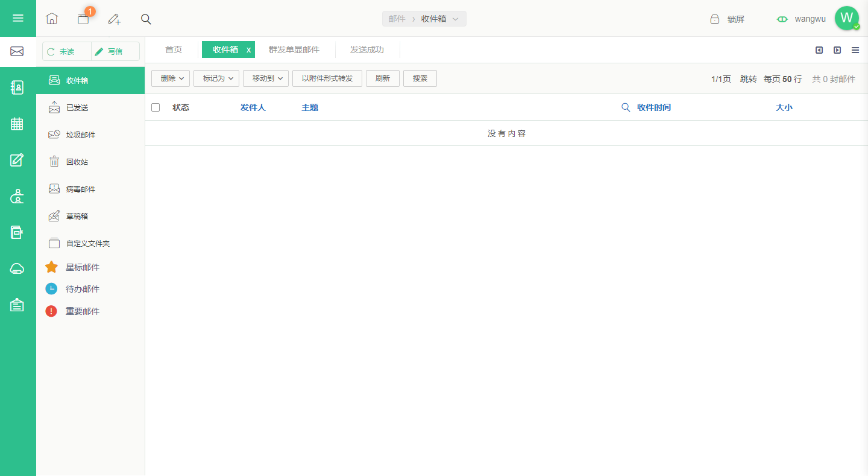The image size is (868, 476).
Task: Open the hamburger menu in green sidebar
Action: point(18,18)
